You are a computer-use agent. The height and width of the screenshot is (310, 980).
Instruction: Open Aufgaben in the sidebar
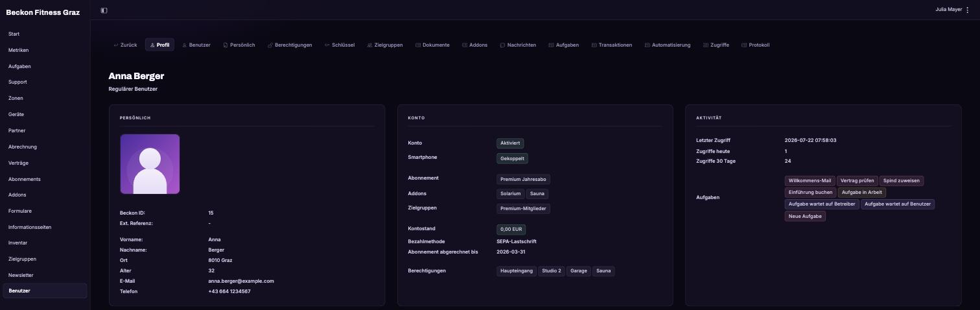point(45,66)
